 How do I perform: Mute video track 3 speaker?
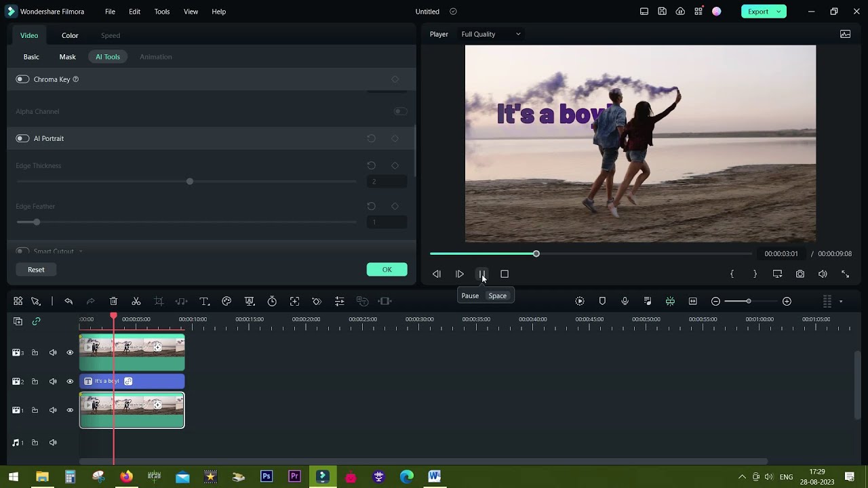53,352
